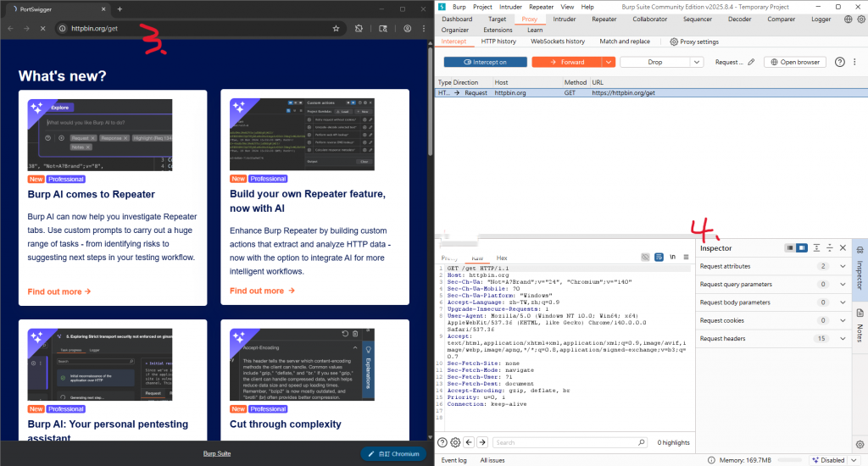
Task: Close the PortSwigger browser tab
Action: click(x=103, y=8)
